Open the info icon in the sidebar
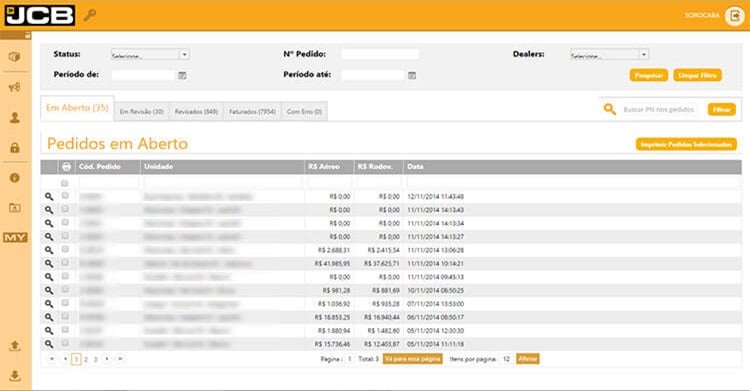Screen dimensions: 750x391 coord(15,178)
